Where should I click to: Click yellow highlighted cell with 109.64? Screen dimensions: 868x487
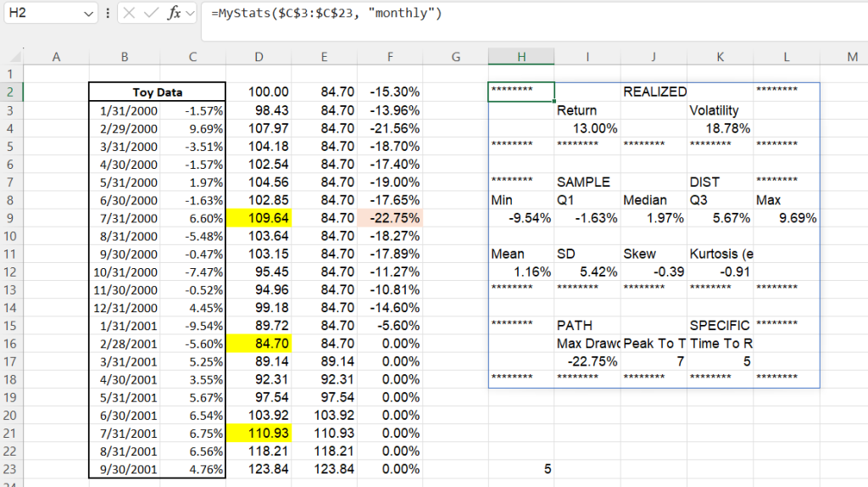click(x=259, y=218)
